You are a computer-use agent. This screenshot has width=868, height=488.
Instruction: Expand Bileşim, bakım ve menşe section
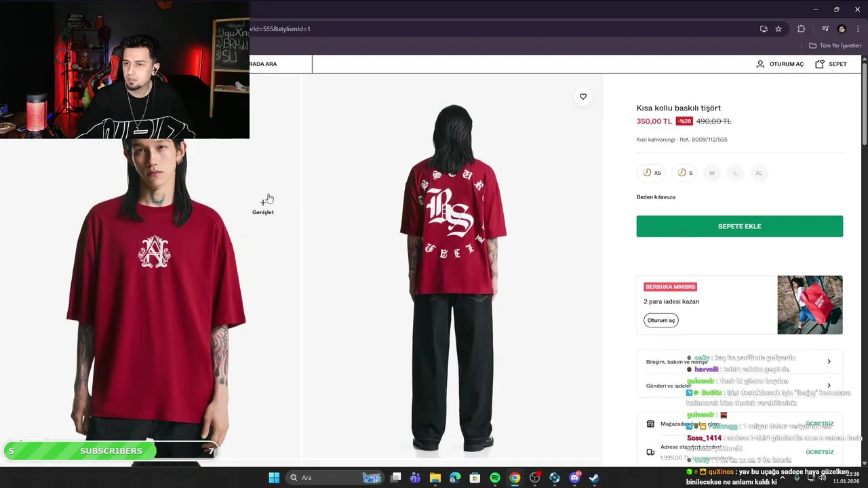(739, 362)
